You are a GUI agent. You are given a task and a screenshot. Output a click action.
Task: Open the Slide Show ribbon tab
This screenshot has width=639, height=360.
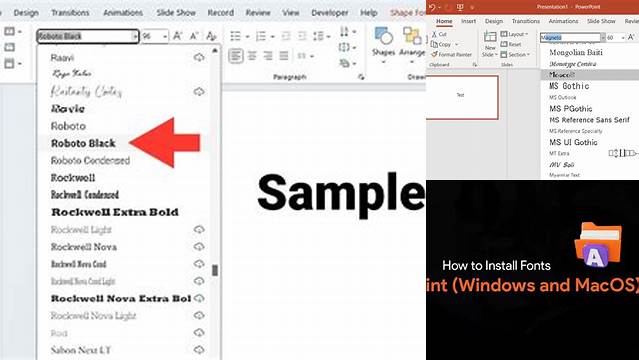[176, 13]
